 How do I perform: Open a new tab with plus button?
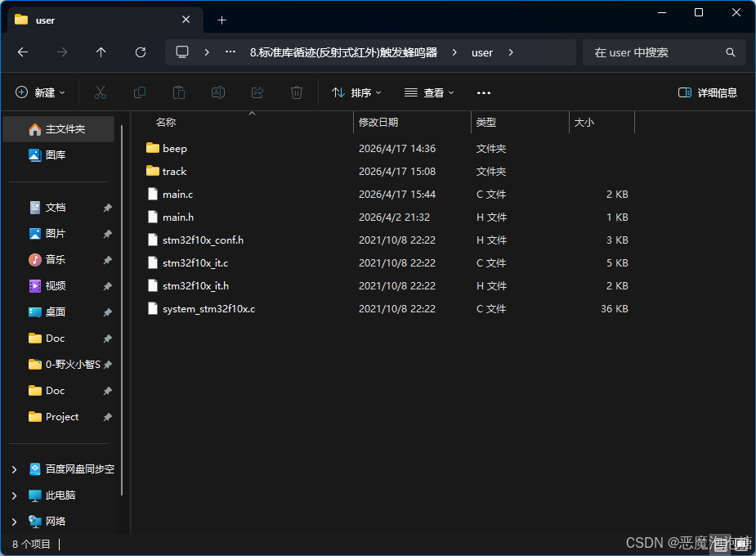(x=221, y=20)
